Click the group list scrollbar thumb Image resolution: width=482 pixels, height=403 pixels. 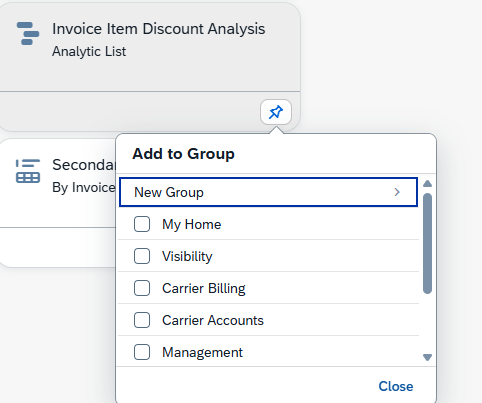[427, 243]
